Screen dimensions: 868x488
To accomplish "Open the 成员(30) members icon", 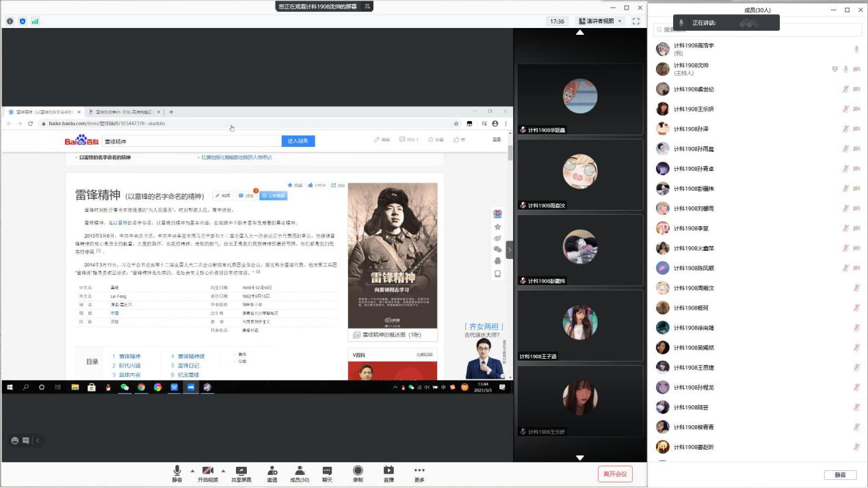I will (x=300, y=471).
